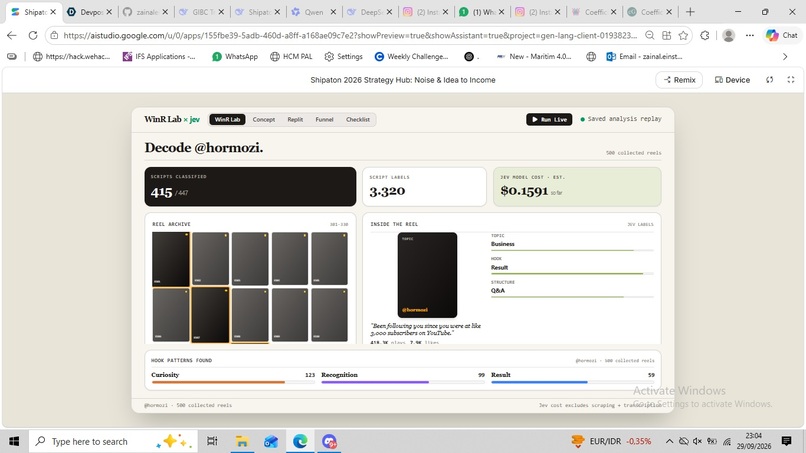Add this page to favorites with the star

[683, 35]
